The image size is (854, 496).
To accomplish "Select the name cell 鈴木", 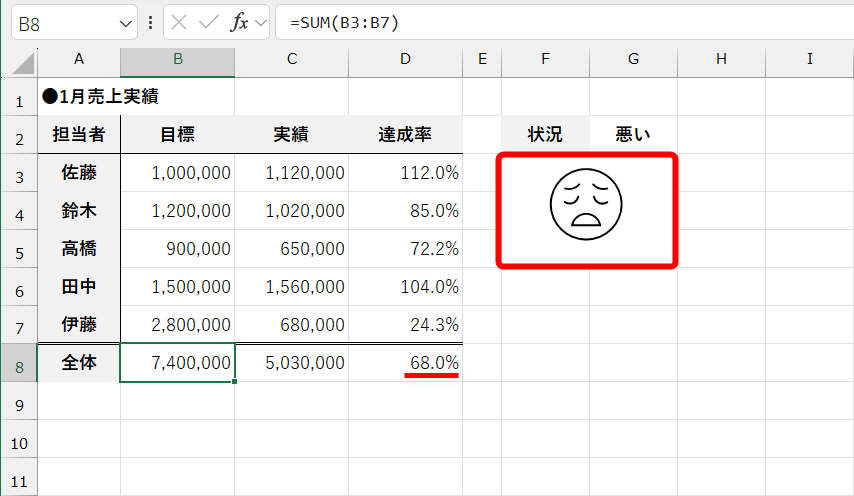I will 79,211.
